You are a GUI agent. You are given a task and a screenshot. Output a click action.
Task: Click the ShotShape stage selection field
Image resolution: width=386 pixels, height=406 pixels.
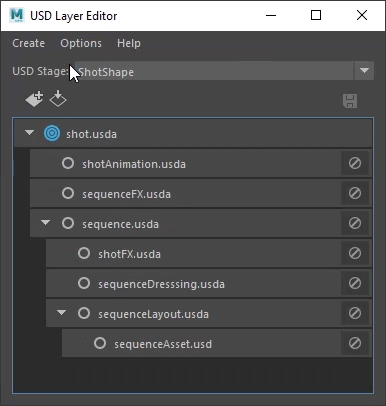pyautogui.click(x=214, y=71)
